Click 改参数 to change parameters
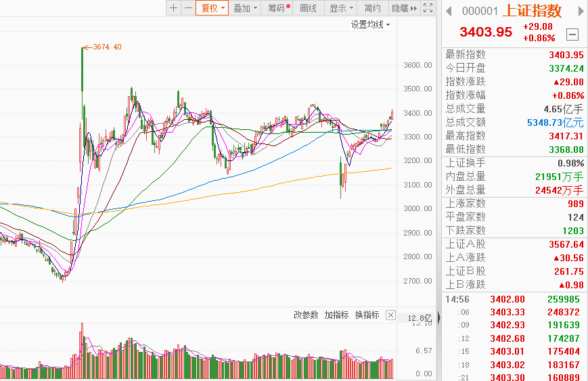The height and width of the screenshot is (381, 588). [306, 315]
